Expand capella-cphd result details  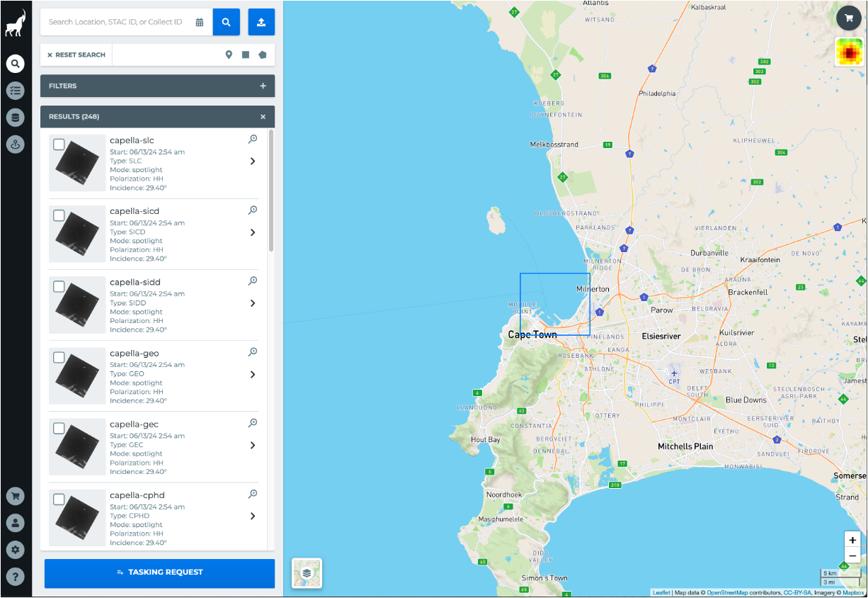click(x=253, y=516)
